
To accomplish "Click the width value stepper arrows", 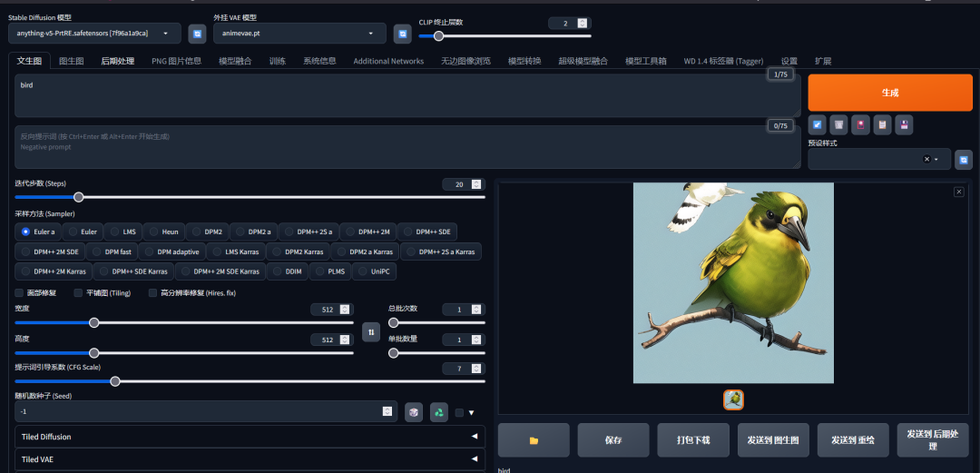I will coord(345,309).
